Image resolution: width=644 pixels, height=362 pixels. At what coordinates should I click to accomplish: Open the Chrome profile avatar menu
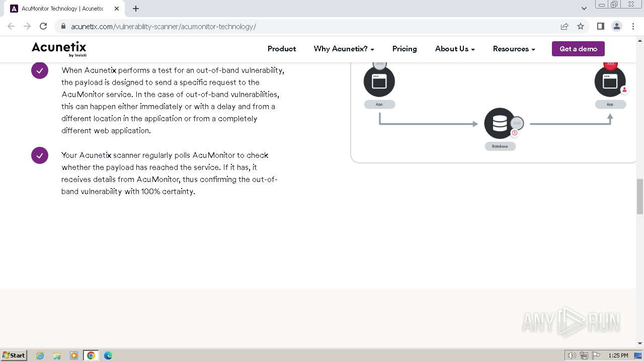point(616,26)
